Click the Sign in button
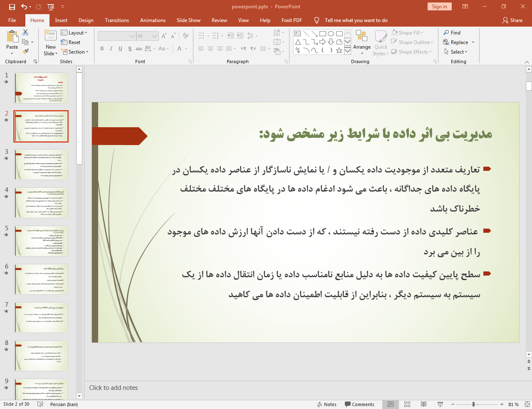The height and width of the screenshot is (409, 532). (439, 7)
